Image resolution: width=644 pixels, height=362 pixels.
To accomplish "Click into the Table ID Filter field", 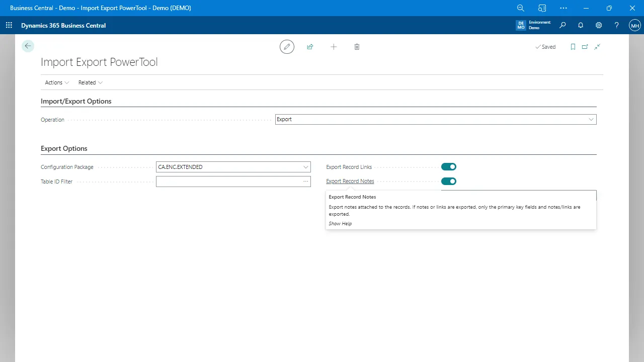I will 229,182.
